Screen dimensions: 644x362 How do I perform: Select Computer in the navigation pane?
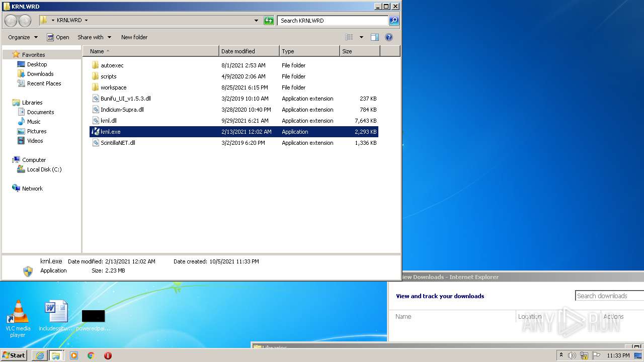tap(34, 160)
